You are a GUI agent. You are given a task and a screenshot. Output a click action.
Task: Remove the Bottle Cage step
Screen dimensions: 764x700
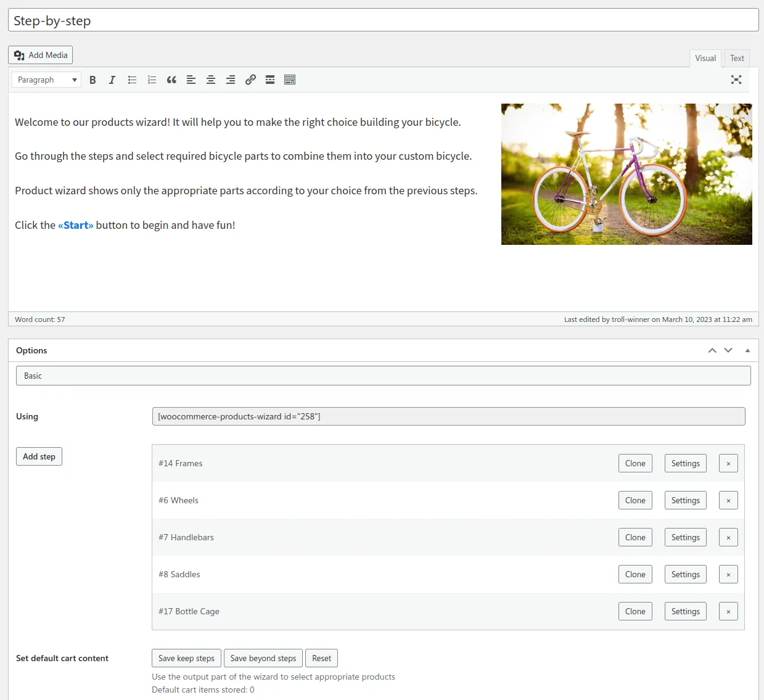pyautogui.click(x=728, y=611)
